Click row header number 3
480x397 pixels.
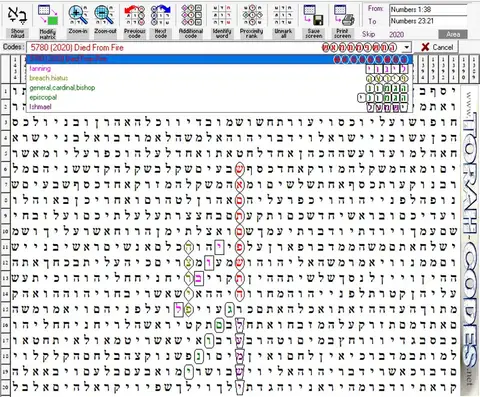tap(5, 122)
